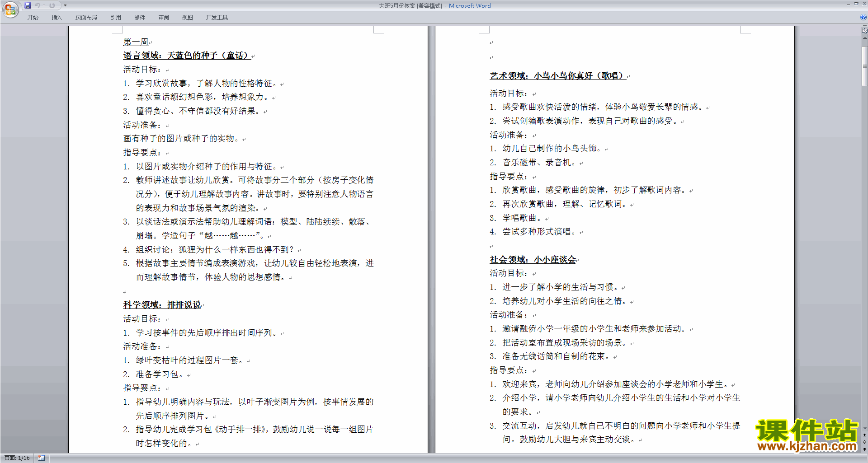Go to next page browse arrow

pos(864,449)
